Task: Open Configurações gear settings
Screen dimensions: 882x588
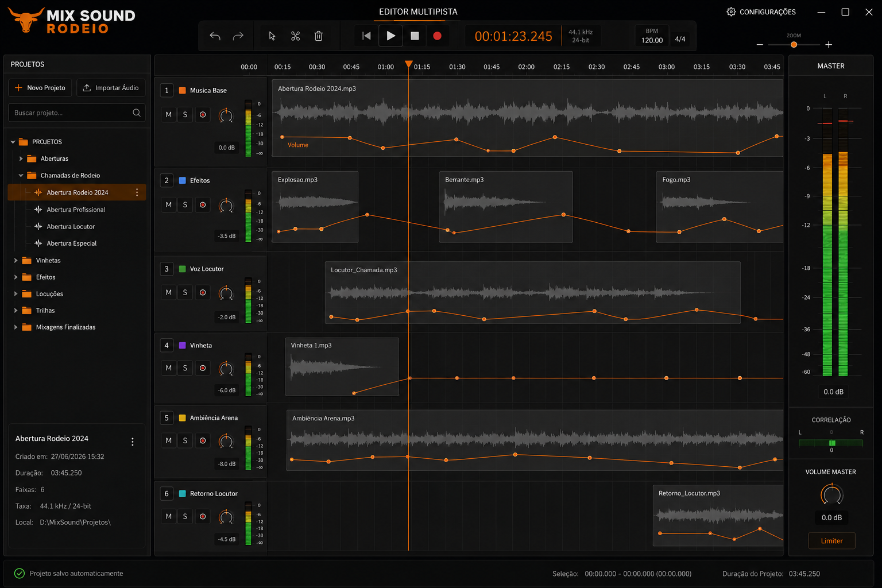Action: tap(761, 12)
